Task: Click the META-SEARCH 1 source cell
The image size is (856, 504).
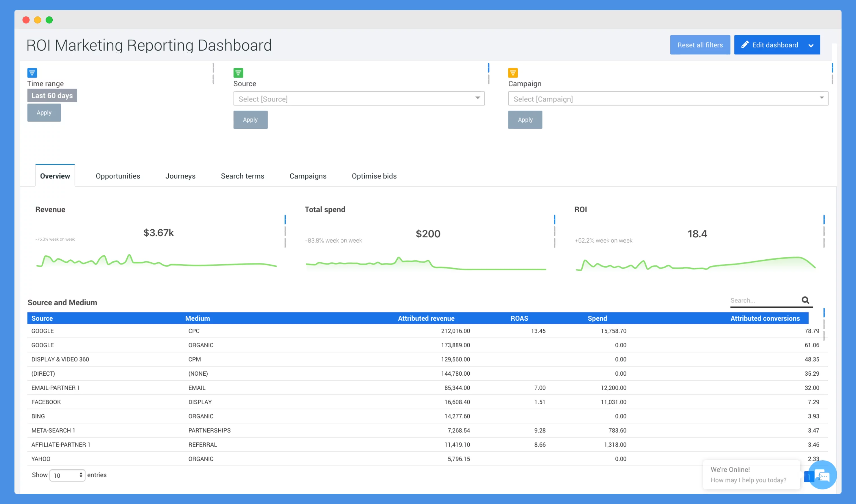Action: tap(53, 431)
